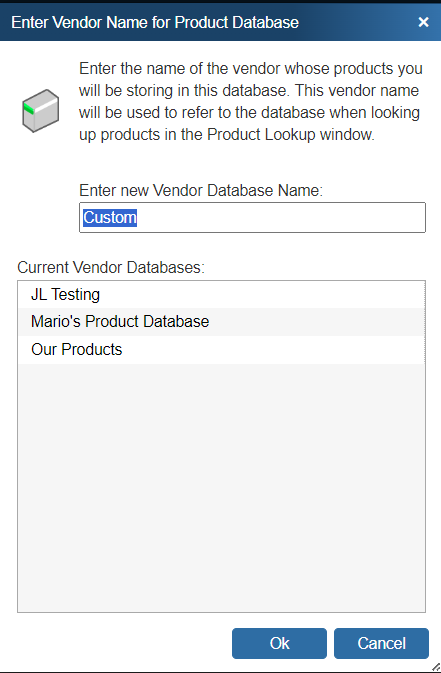Click the green stripe on the box icon
The width and height of the screenshot is (441, 673).
coord(29,109)
